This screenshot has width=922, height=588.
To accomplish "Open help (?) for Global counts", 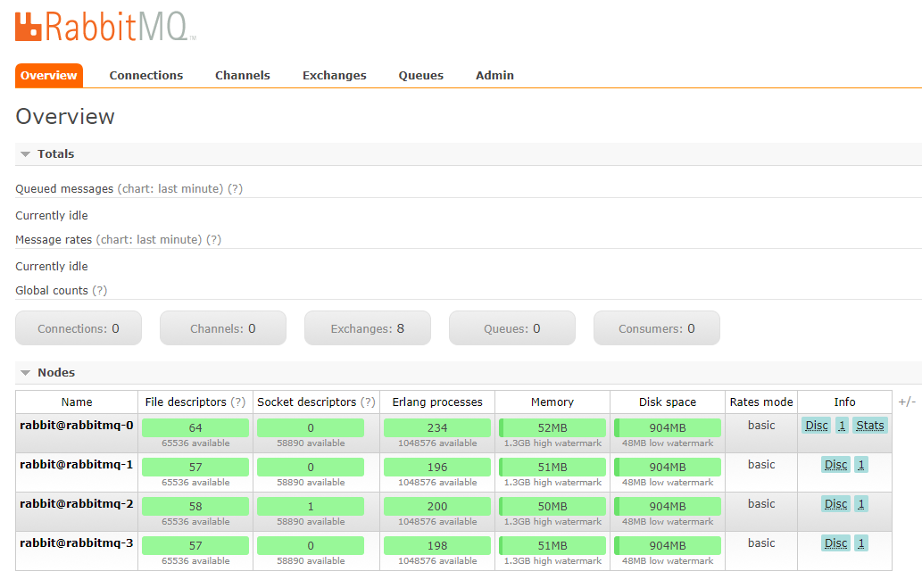I will point(99,291).
